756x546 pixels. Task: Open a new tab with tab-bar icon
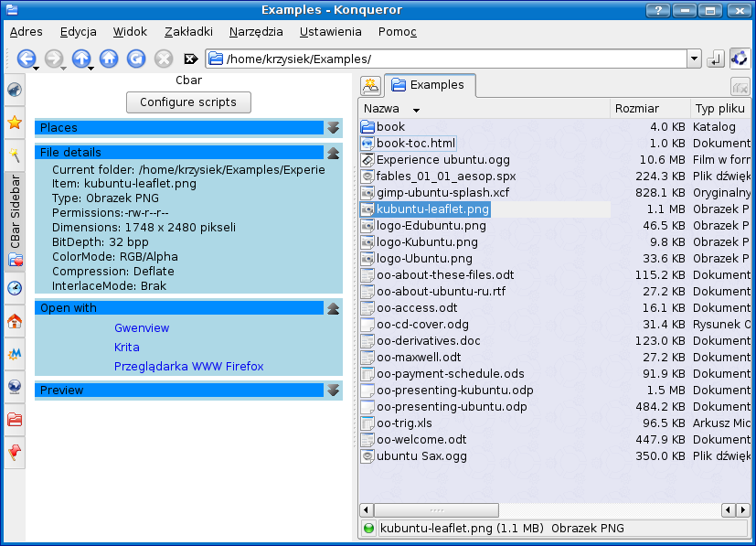tap(370, 86)
